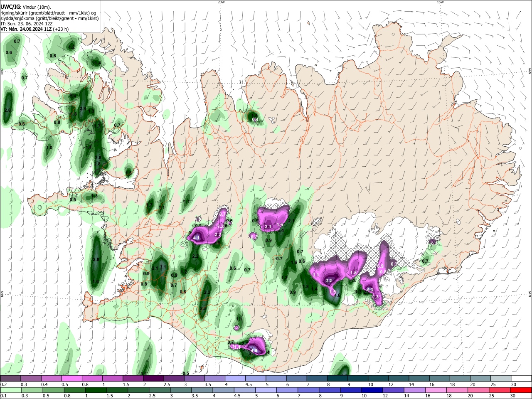
Task: Click the "4.9" value on southern glacier
Action: pyautogui.click(x=254, y=351)
